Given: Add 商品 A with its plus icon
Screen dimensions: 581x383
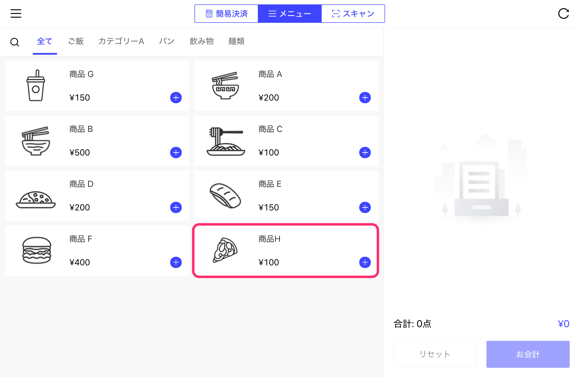Looking at the screenshot, I should pos(365,98).
